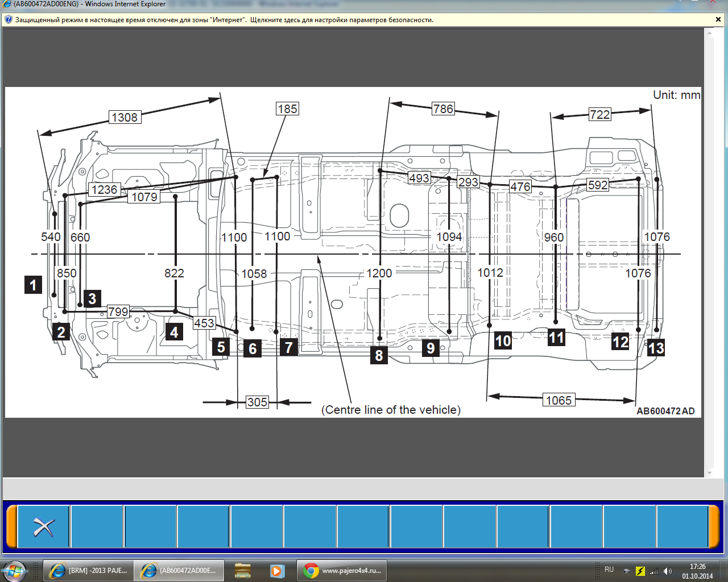Select the (AB600472AD00E... taskbar window
This screenshot has height=582, width=728.
tap(179, 571)
